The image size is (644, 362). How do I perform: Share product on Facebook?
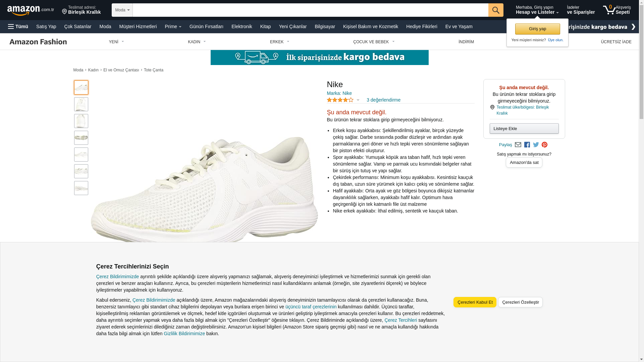[x=527, y=145]
